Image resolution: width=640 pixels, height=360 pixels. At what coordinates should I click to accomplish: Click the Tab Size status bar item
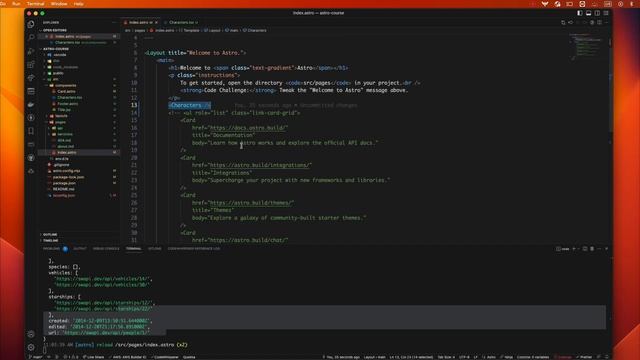point(446,357)
